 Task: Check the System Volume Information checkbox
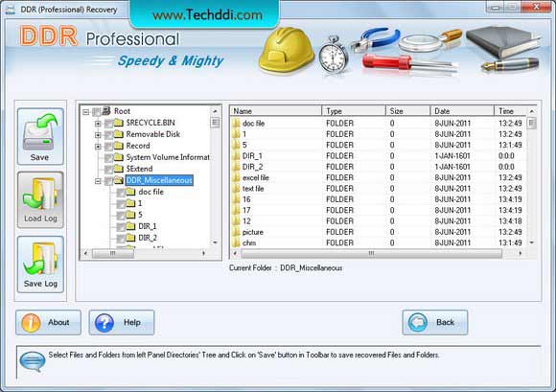pyautogui.click(x=109, y=158)
